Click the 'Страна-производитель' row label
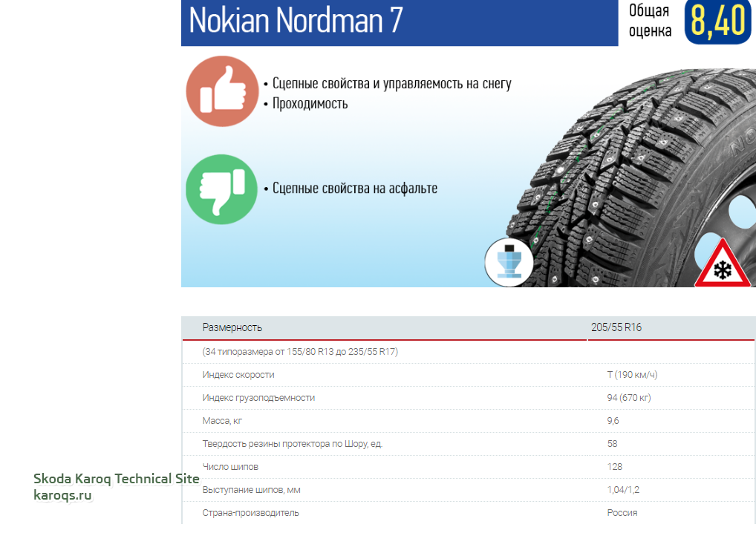This screenshot has height=533, width=756. [250, 513]
